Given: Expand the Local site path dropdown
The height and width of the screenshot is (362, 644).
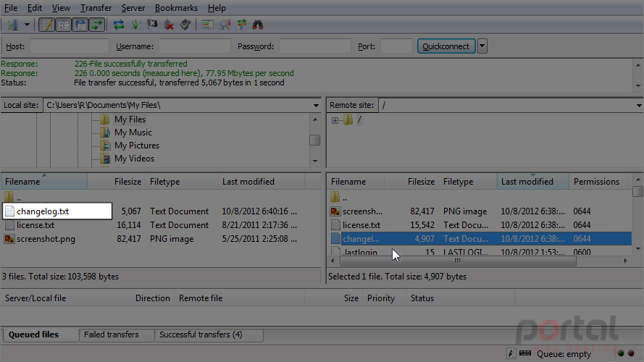Looking at the screenshot, I should click(316, 106).
